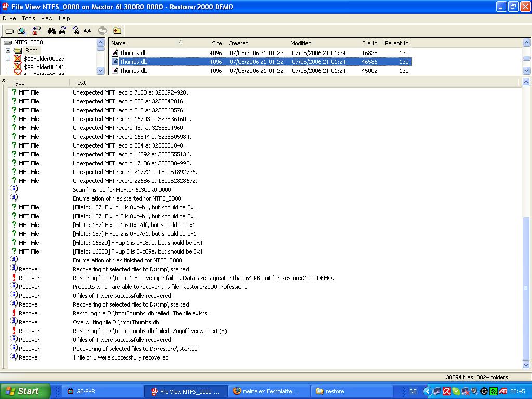Open the Help menu

tap(64, 18)
